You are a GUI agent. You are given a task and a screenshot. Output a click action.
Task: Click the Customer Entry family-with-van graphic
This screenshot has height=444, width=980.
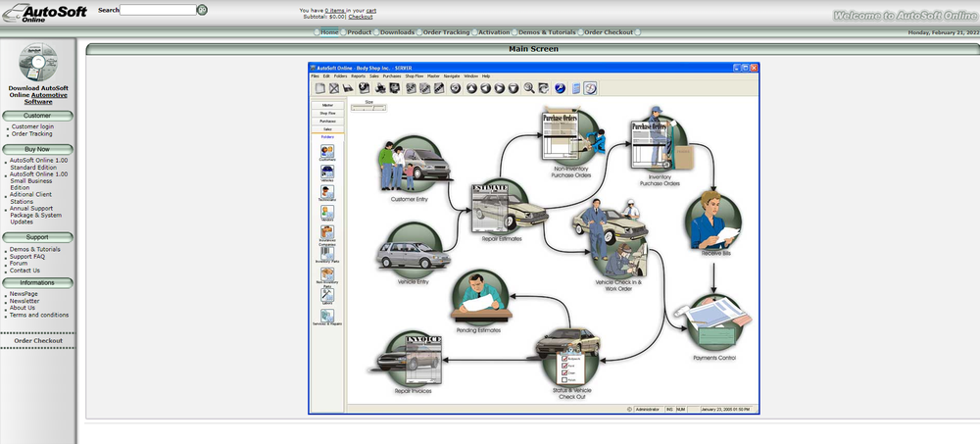414,165
